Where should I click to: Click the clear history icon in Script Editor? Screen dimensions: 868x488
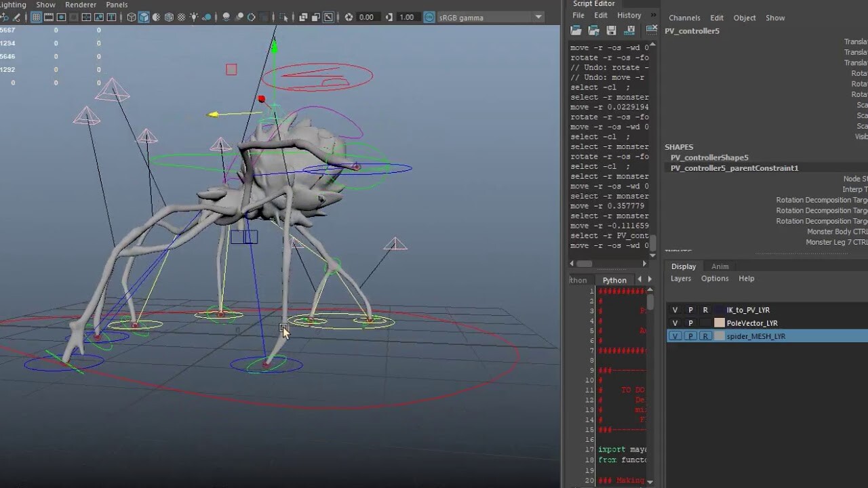650,30
